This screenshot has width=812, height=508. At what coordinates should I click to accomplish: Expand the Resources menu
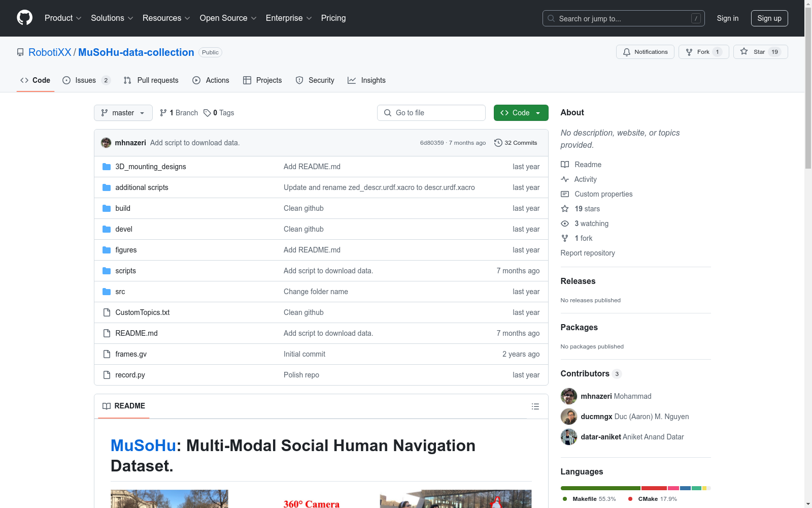(166, 18)
